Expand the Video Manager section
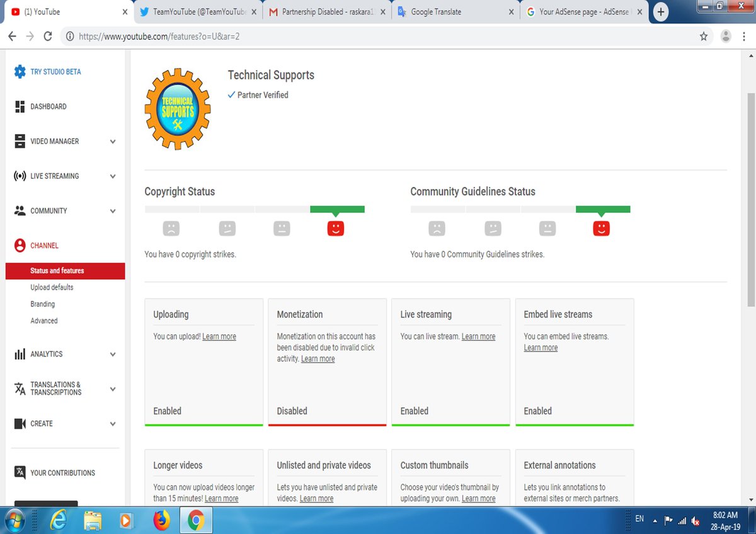The image size is (756, 534). point(113,142)
